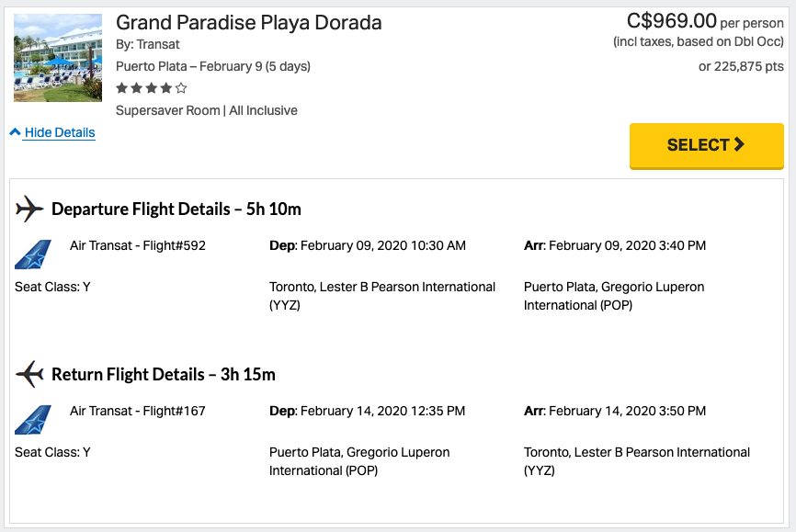Viewport: 796px width, 532px height.
Task: Click departure time February 14, 2020 12:35 PM
Action: (367, 412)
